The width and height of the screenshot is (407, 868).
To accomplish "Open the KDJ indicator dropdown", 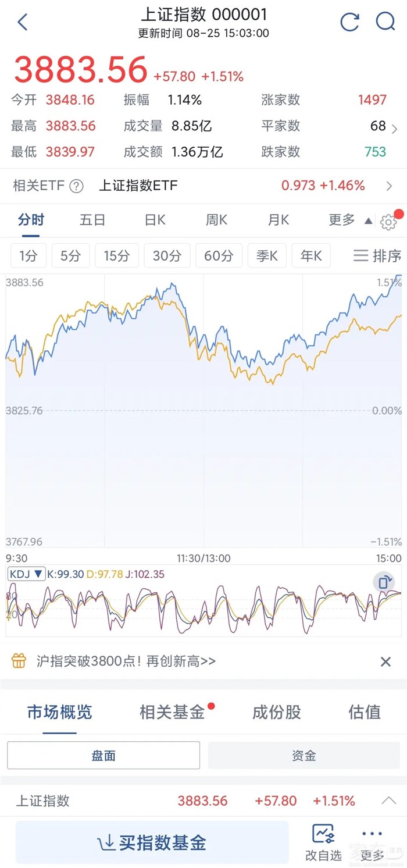I will point(27,574).
